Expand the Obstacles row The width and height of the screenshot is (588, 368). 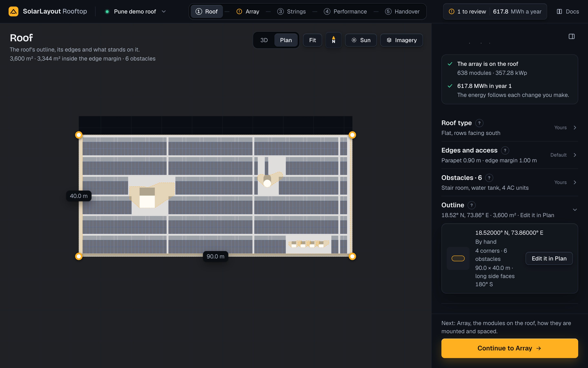coord(510,183)
